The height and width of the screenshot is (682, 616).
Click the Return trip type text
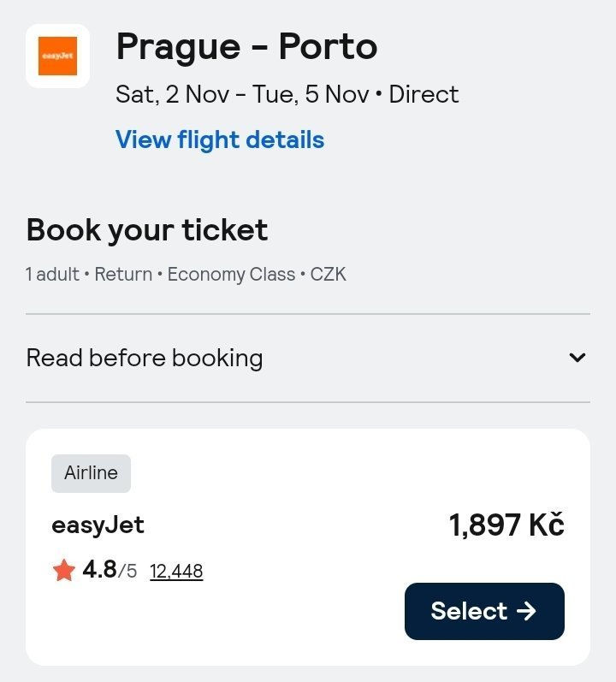(x=123, y=275)
